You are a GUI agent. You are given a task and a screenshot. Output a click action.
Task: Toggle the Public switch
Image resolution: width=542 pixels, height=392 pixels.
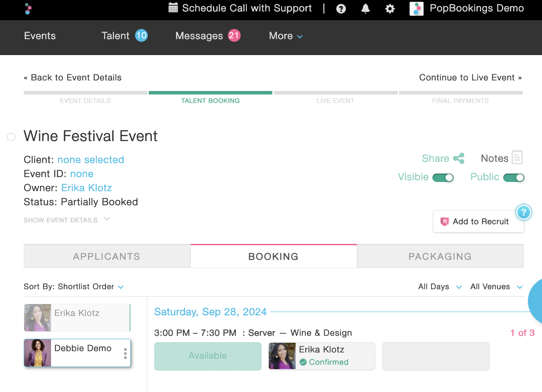pyautogui.click(x=513, y=178)
